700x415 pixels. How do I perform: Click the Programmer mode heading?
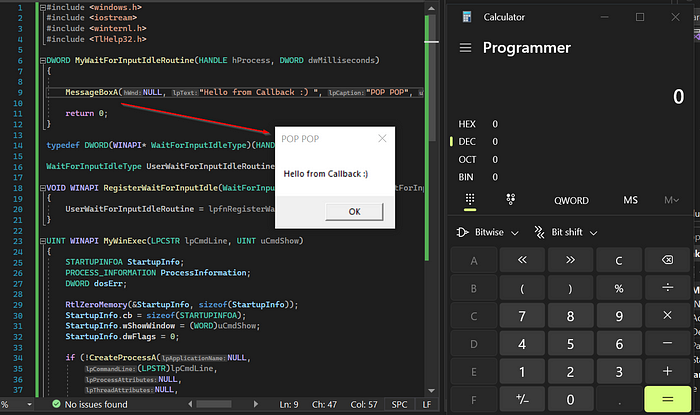[526, 48]
